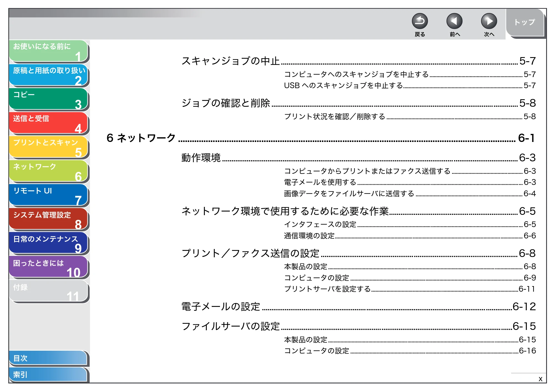Open the トップ tab
555x392 pixels.
525,23
